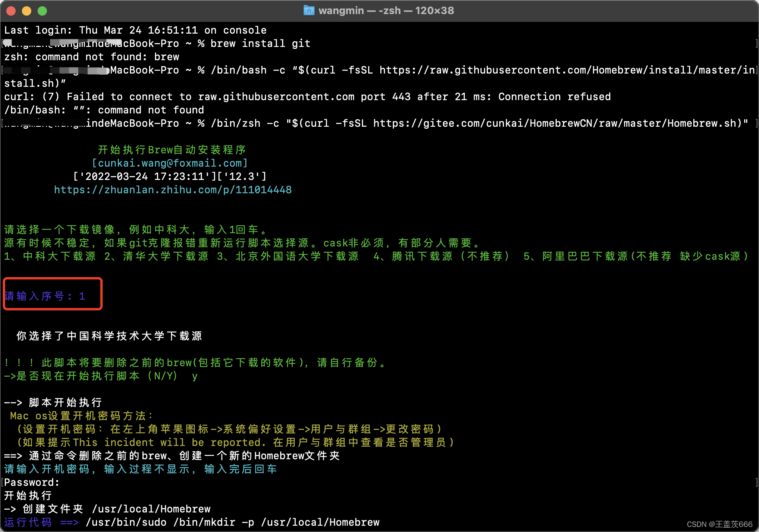759x532 pixels.
Task: Click the '开始执行Brew自动安装程序' heading
Action: (172, 150)
